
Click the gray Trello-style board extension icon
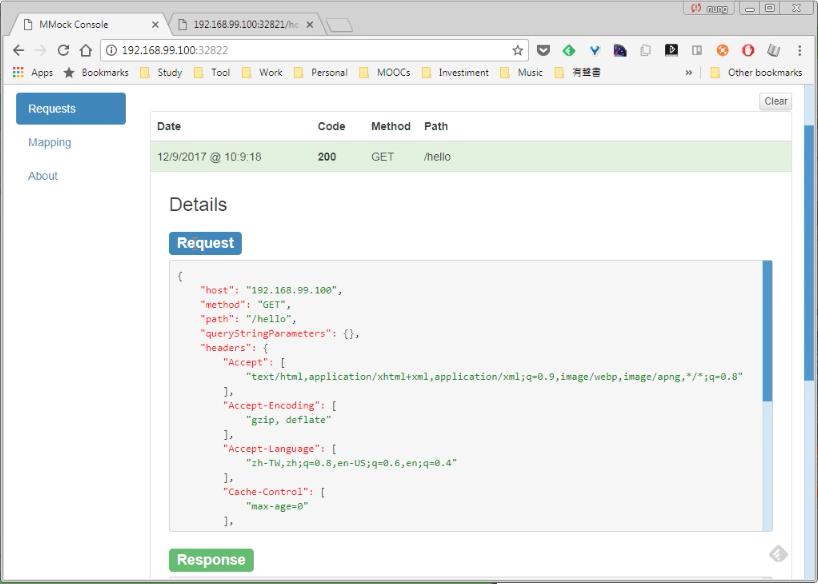click(696, 50)
